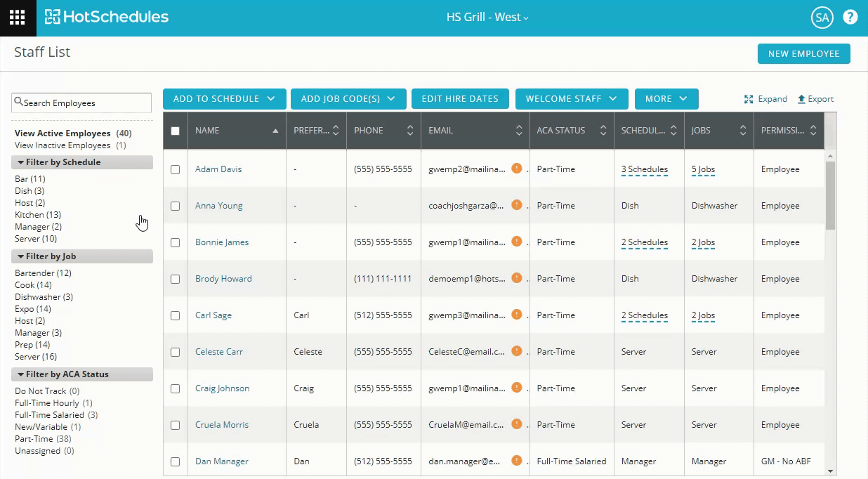Click Adam Davis orange email warning icon
Image resolution: width=868 pixels, height=479 pixels.
[x=517, y=169]
